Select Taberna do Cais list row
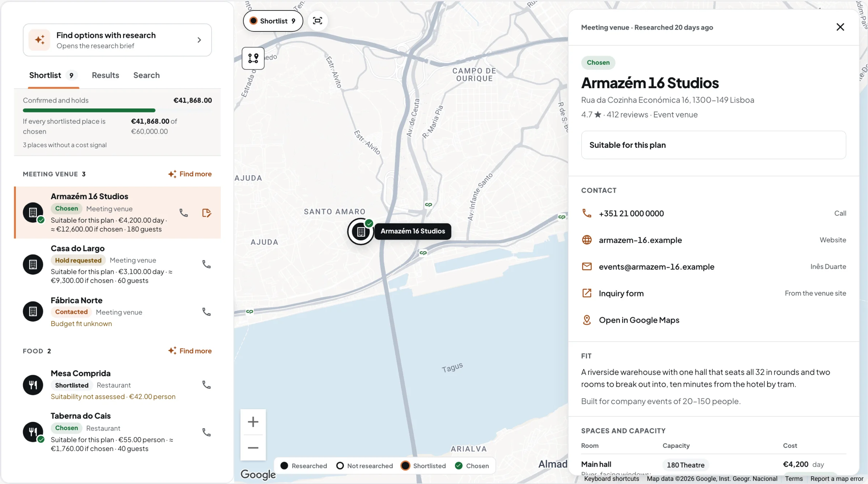This screenshot has height=484, width=868. (117, 432)
